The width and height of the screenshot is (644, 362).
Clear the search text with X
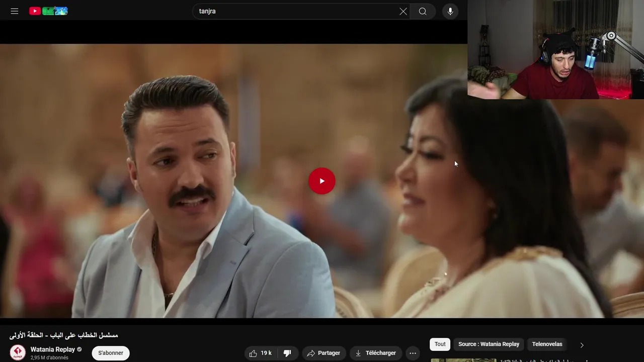[x=403, y=11]
